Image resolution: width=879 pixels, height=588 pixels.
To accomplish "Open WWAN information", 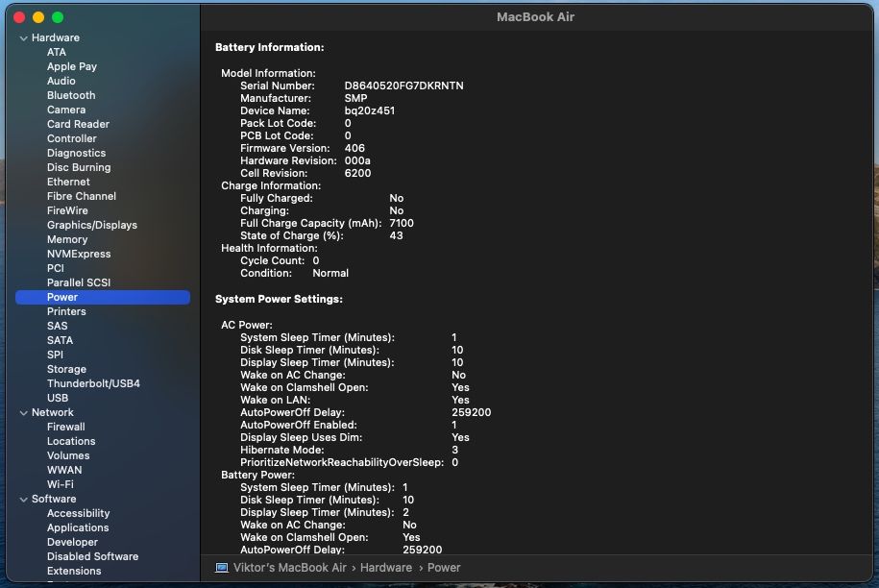I will pos(64,470).
